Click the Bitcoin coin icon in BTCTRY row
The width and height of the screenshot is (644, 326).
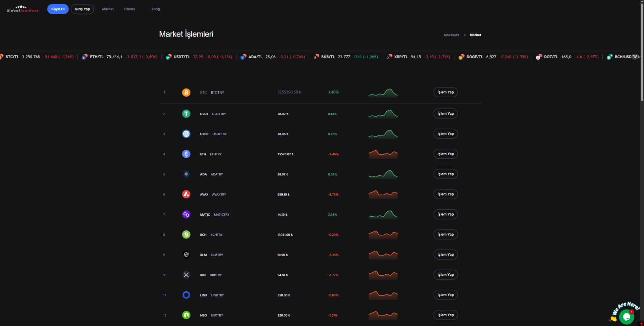click(186, 92)
